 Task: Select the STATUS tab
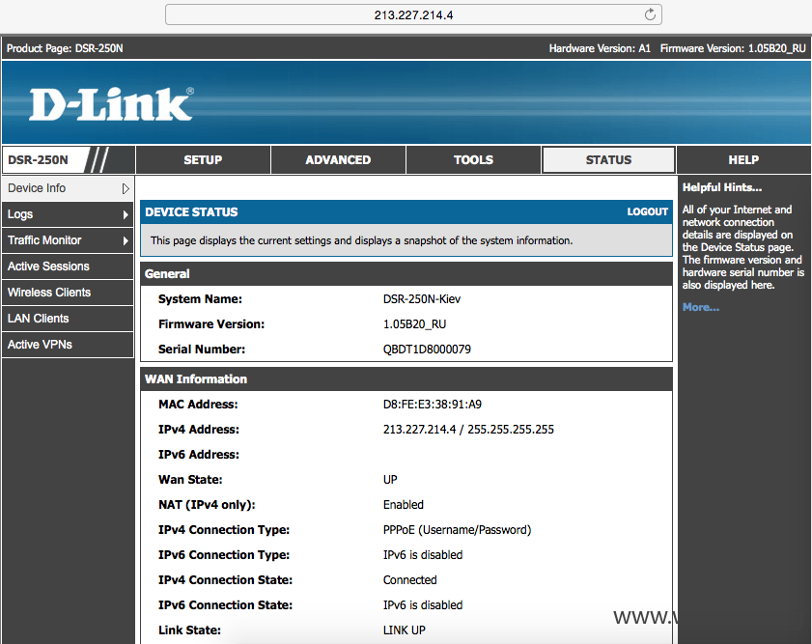(608, 160)
